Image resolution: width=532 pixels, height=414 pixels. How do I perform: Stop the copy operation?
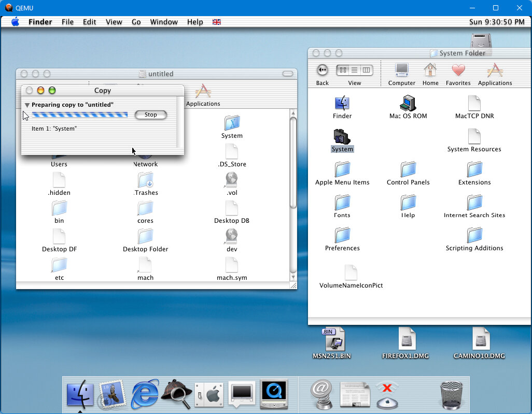coord(150,115)
